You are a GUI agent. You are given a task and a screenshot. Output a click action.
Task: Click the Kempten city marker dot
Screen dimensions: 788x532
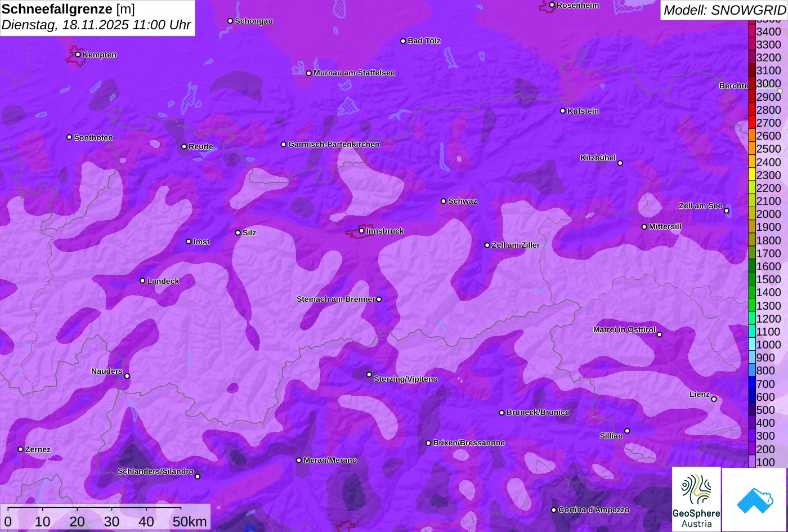[x=78, y=55]
